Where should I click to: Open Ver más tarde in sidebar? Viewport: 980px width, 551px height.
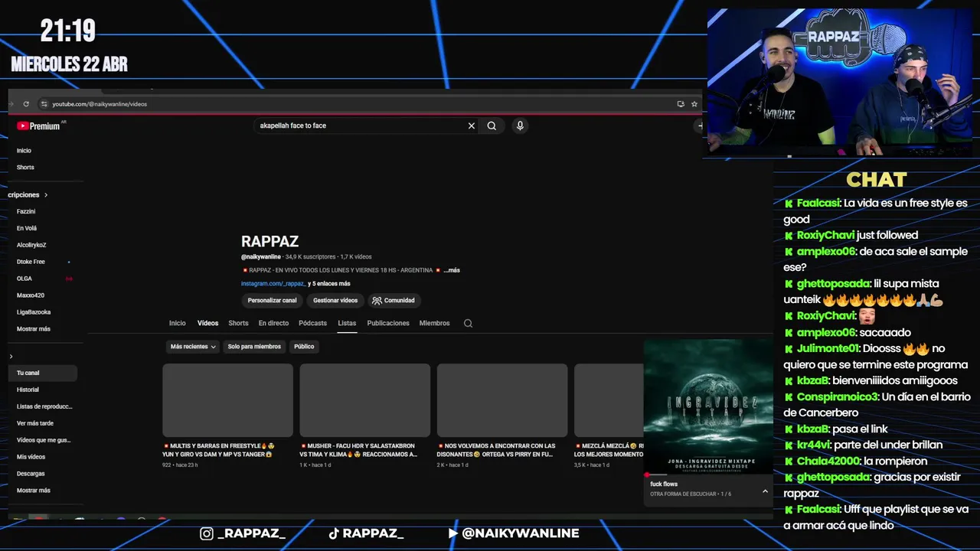pyautogui.click(x=35, y=424)
